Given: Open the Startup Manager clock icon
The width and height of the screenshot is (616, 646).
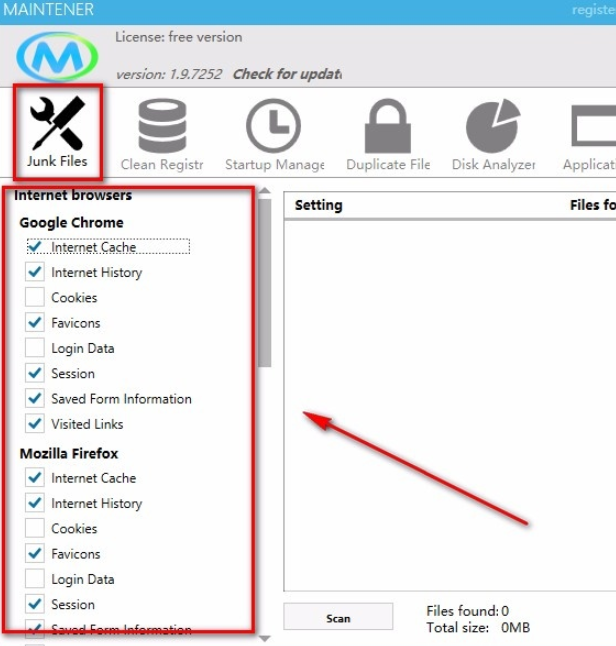Looking at the screenshot, I should point(274,126).
